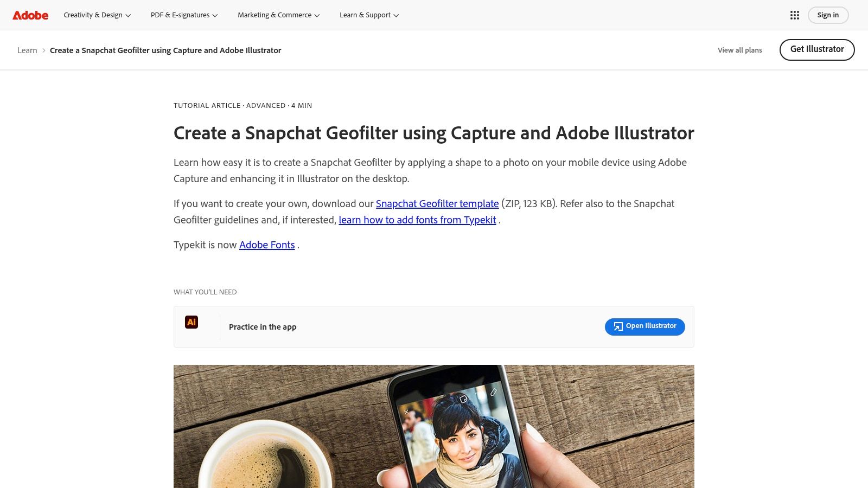The height and width of the screenshot is (488, 868).
Task: Click the Illustrator Ai app icon
Action: pyautogui.click(x=192, y=322)
